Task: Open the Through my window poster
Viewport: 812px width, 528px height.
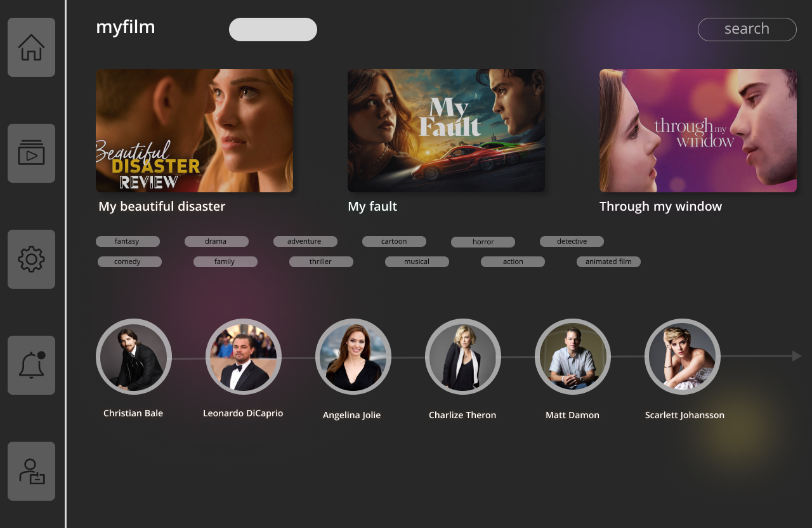Action: (698, 131)
